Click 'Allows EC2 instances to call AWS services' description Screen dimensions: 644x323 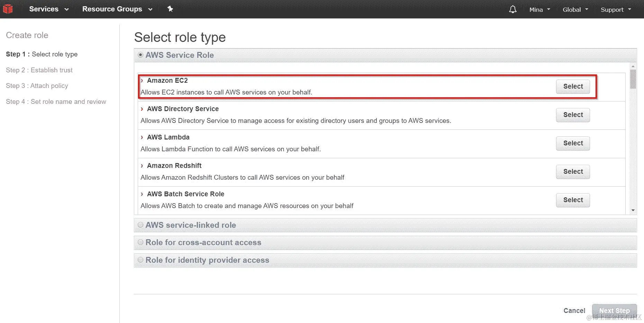(226, 92)
